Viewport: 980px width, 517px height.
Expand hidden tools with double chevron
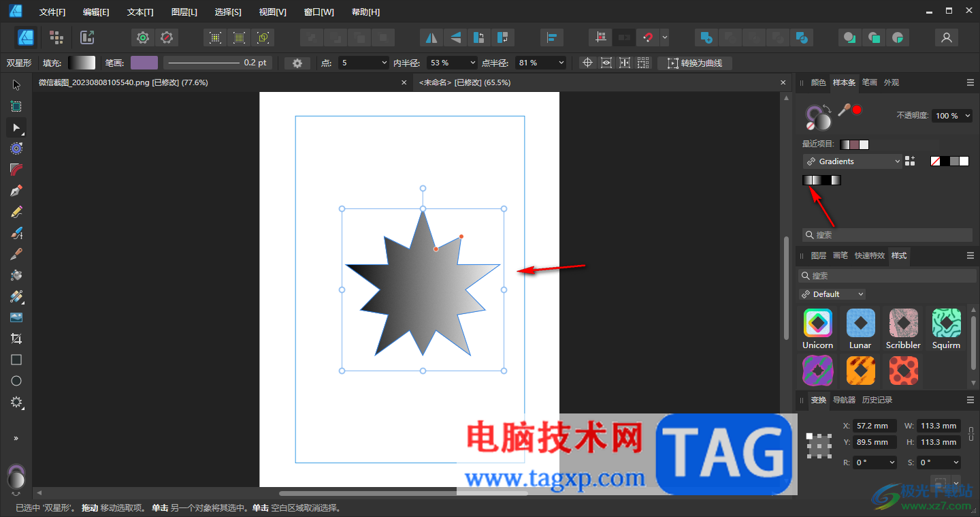pos(16,438)
